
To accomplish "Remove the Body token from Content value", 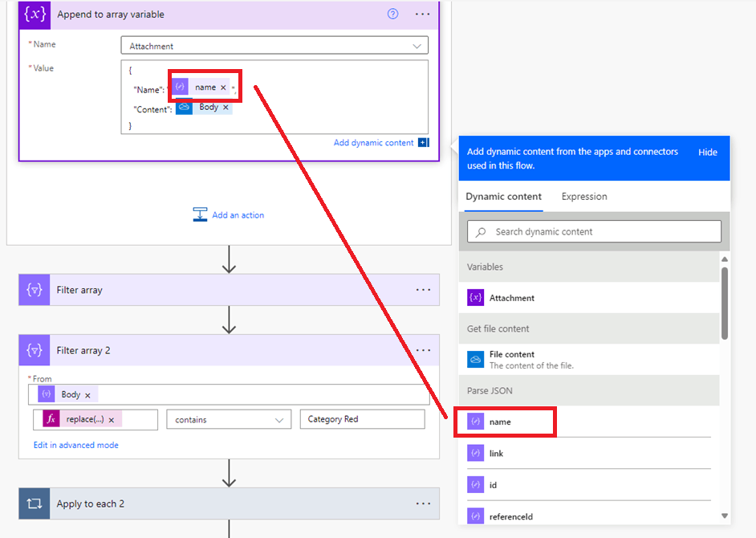I will [226, 108].
